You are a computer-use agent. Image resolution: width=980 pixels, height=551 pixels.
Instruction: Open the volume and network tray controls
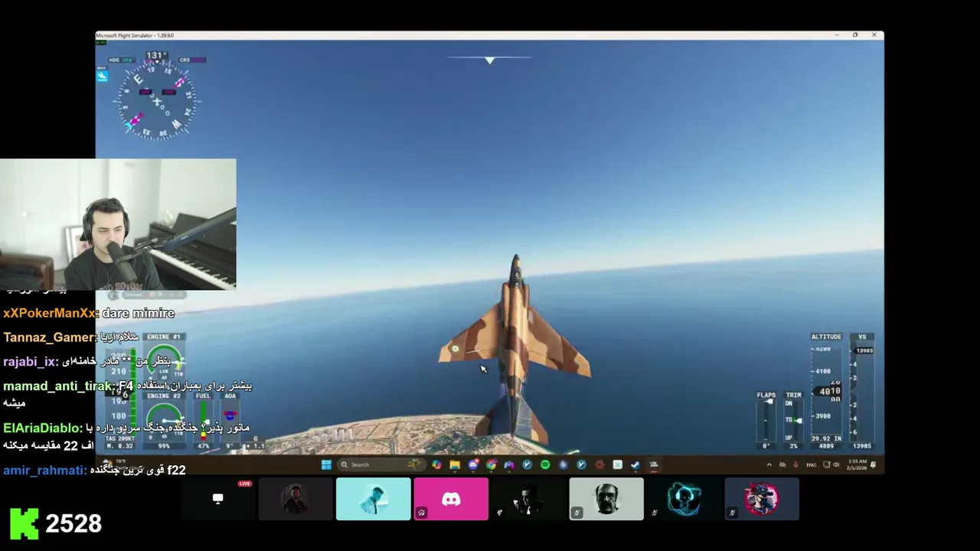831,465
